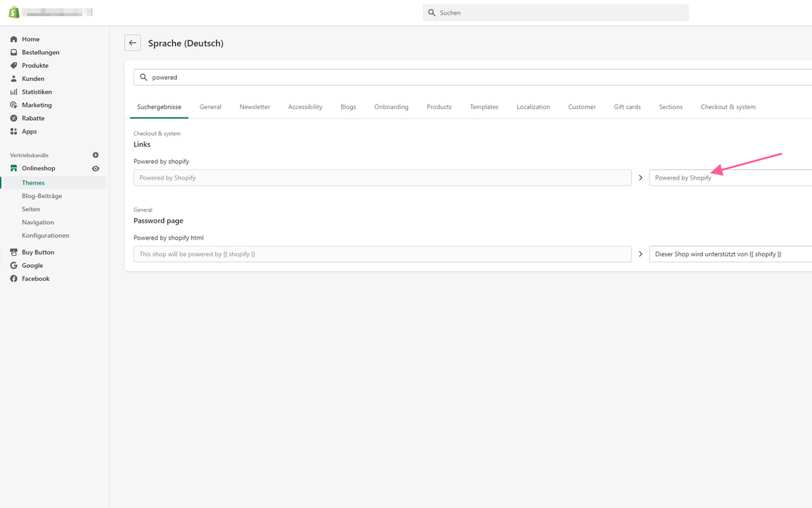
Task: Add a sales channel with plus icon
Action: [95, 155]
